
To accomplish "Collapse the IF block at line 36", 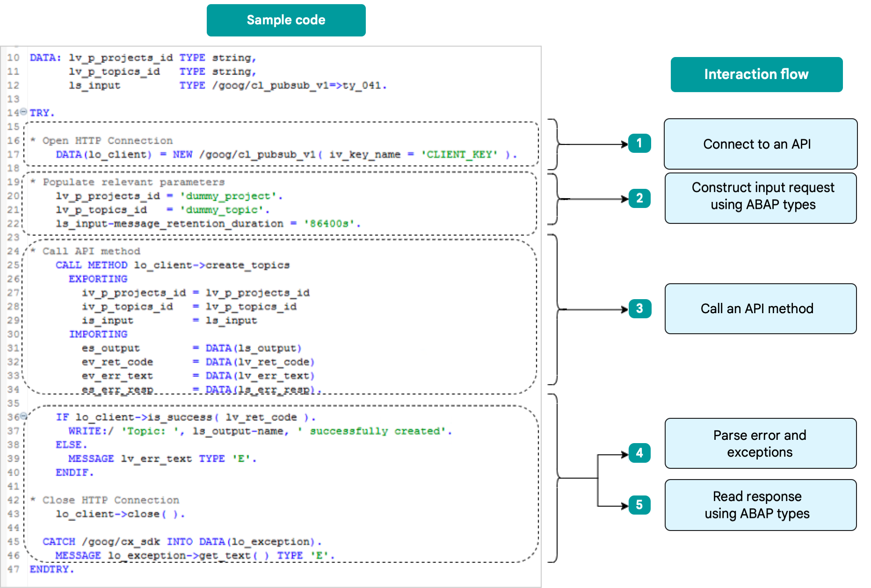I will point(23,416).
